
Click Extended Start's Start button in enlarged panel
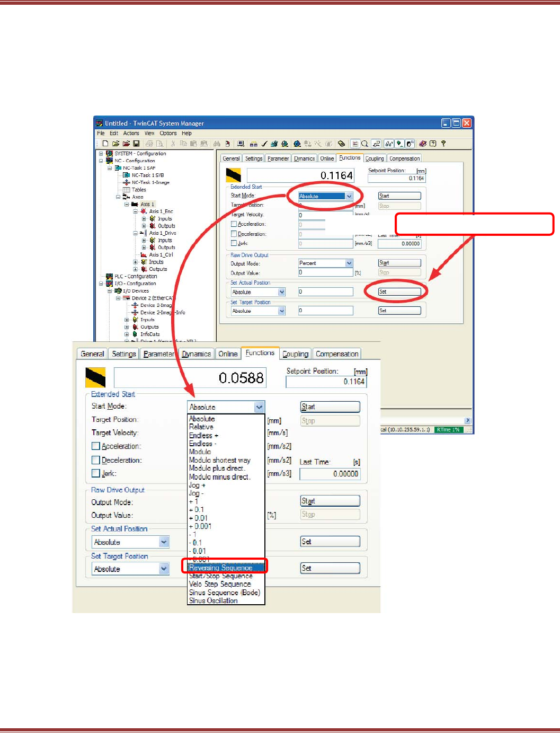tap(330, 407)
